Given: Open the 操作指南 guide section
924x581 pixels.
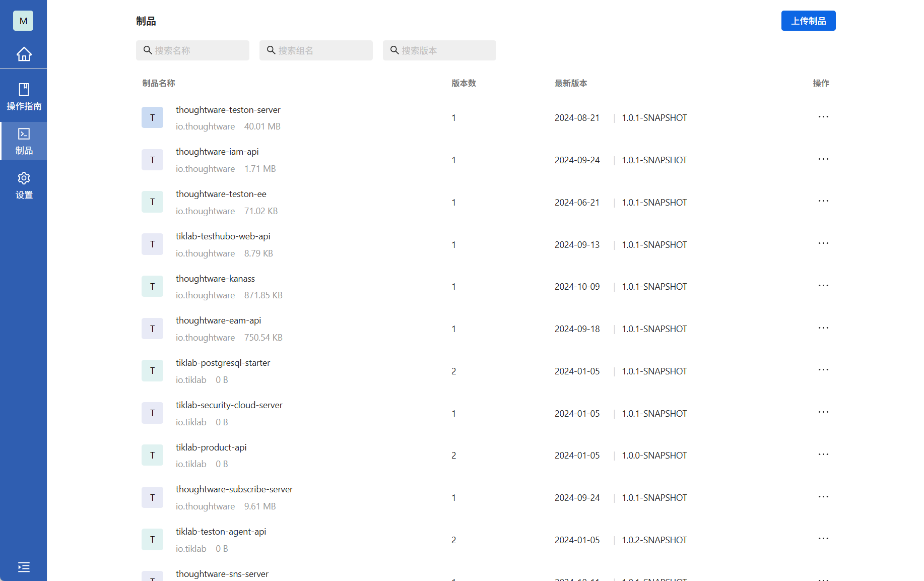Looking at the screenshot, I should [24, 96].
